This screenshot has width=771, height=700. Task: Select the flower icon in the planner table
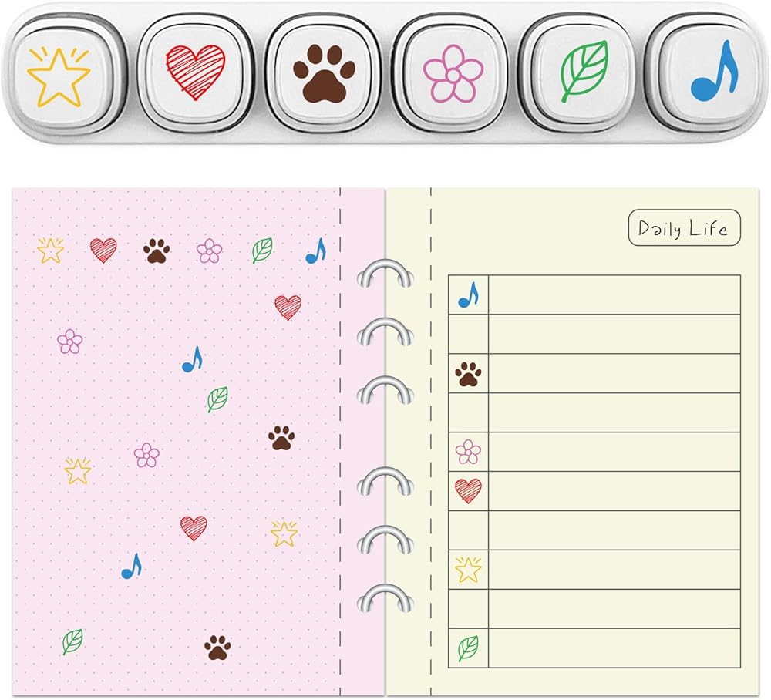coord(468,452)
